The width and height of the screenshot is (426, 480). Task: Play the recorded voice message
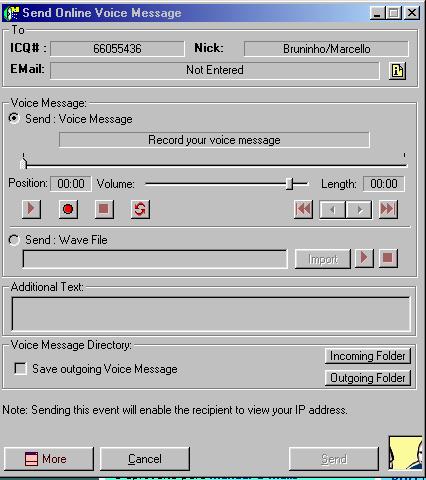[x=31, y=209]
